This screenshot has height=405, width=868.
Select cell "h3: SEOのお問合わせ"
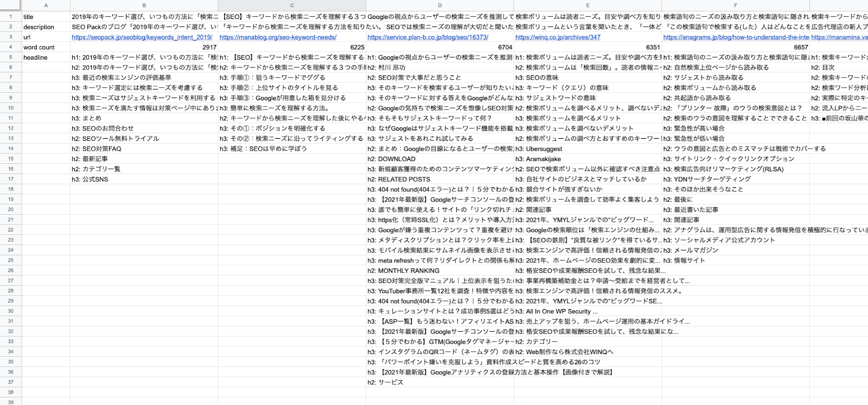(144, 128)
